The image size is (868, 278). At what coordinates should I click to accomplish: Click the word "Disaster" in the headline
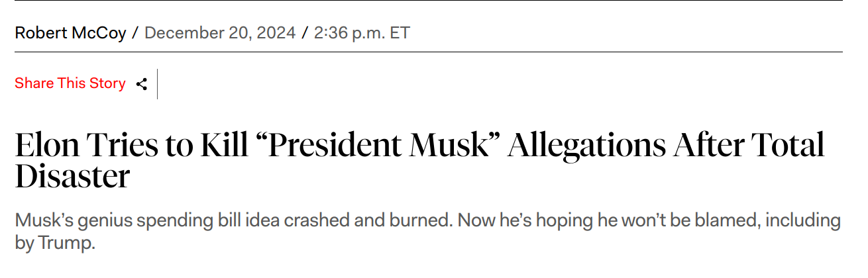72,175
